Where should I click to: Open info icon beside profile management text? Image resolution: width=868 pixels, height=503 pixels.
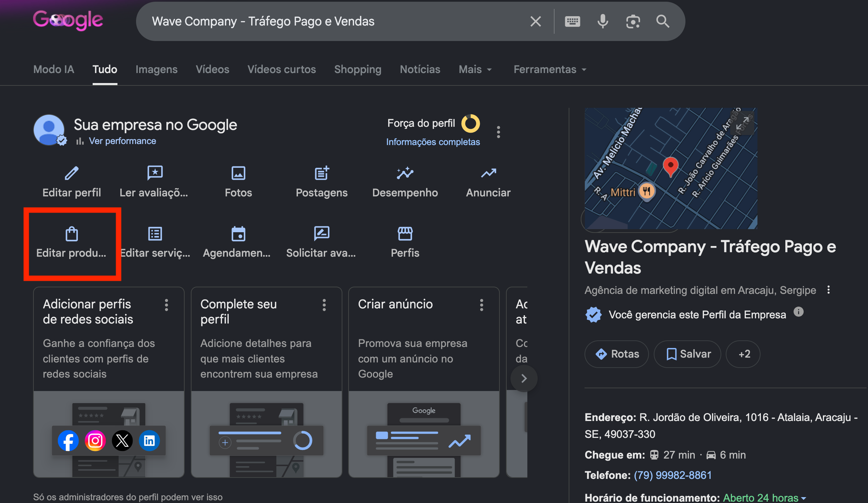[x=798, y=312]
